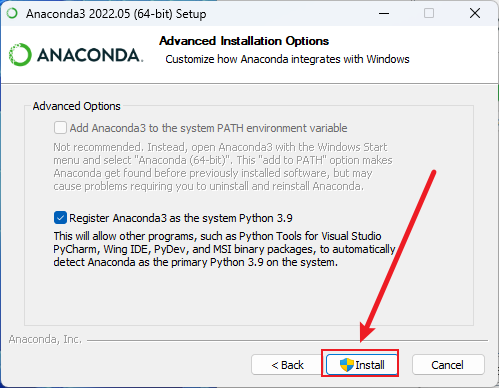The height and width of the screenshot is (388, 499).
Task: Minimize the Anaconda3 Setup window
Action: click(x=384, y=14)
